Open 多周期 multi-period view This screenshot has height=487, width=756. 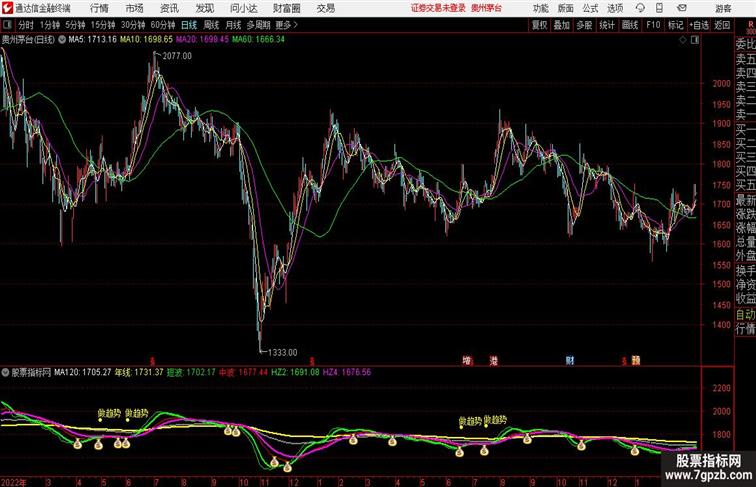coord(258,25)
